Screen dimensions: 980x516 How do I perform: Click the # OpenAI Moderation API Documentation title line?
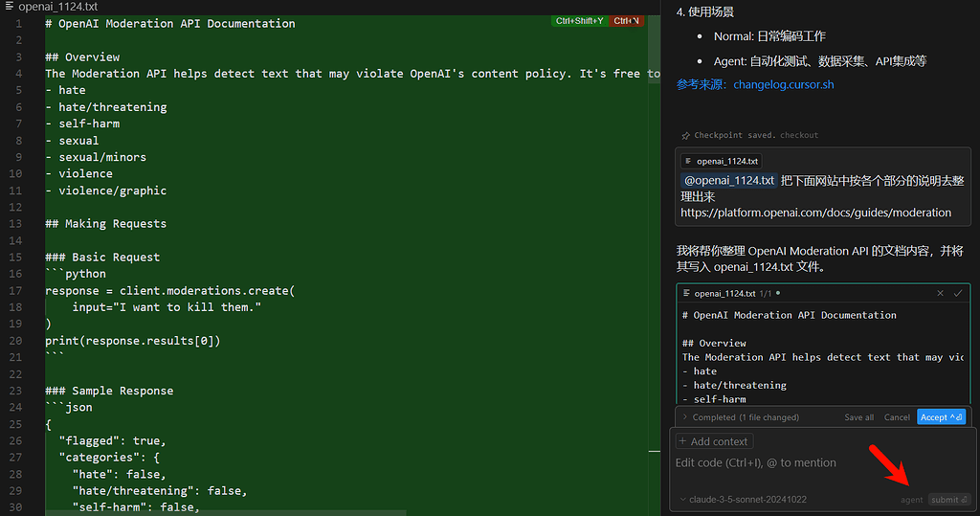(170, 24)
